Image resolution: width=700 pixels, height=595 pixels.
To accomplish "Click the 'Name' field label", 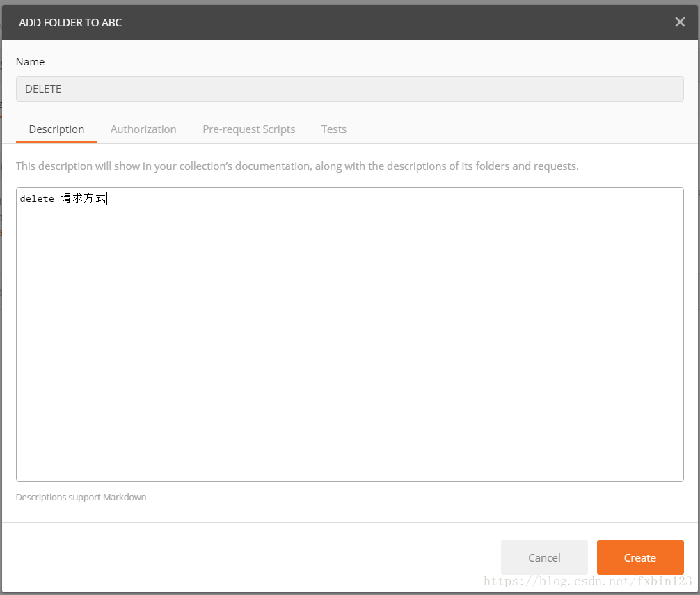I will click(x=30, y=62).
